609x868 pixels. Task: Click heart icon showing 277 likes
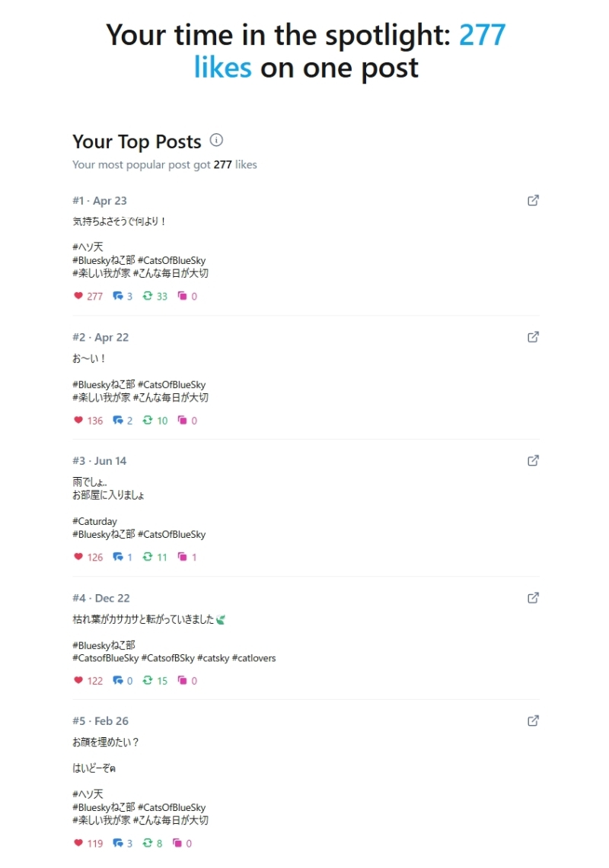[x=78, y=296]
